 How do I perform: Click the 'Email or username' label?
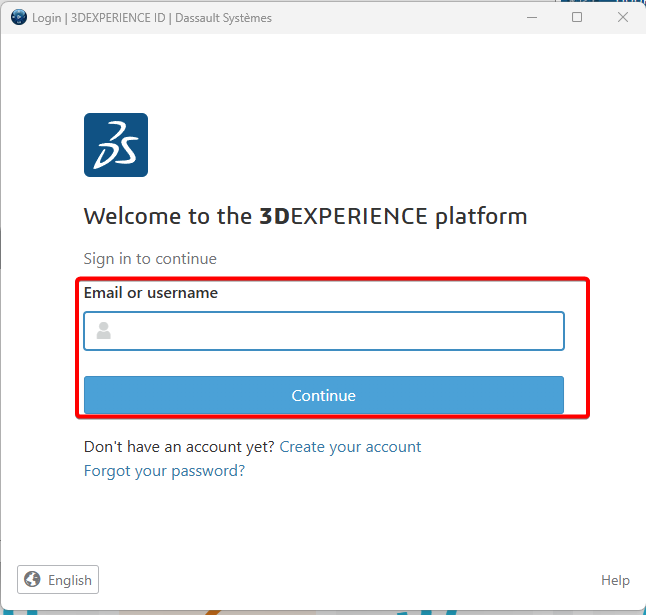pos(151,293)
